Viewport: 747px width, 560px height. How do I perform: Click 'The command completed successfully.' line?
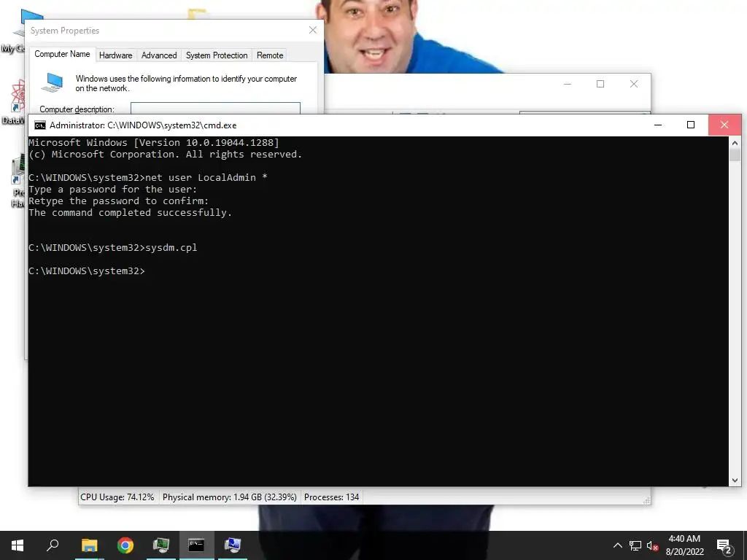pyautogui.click(x=130, y=213)
